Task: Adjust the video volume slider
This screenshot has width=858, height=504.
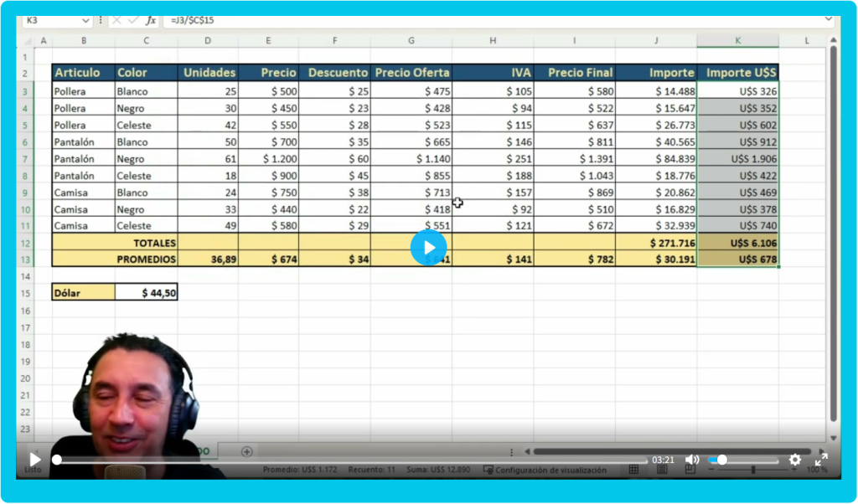Action: coord(742,460)
